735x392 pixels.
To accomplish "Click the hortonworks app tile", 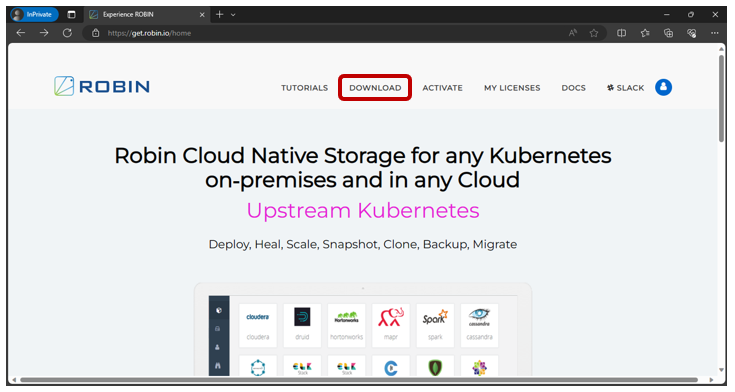I will tap(346, 325).
